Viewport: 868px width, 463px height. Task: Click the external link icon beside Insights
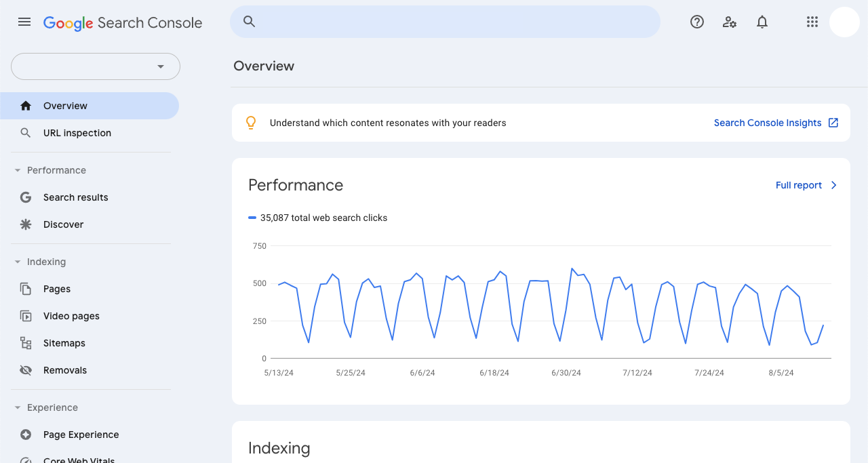833,123
